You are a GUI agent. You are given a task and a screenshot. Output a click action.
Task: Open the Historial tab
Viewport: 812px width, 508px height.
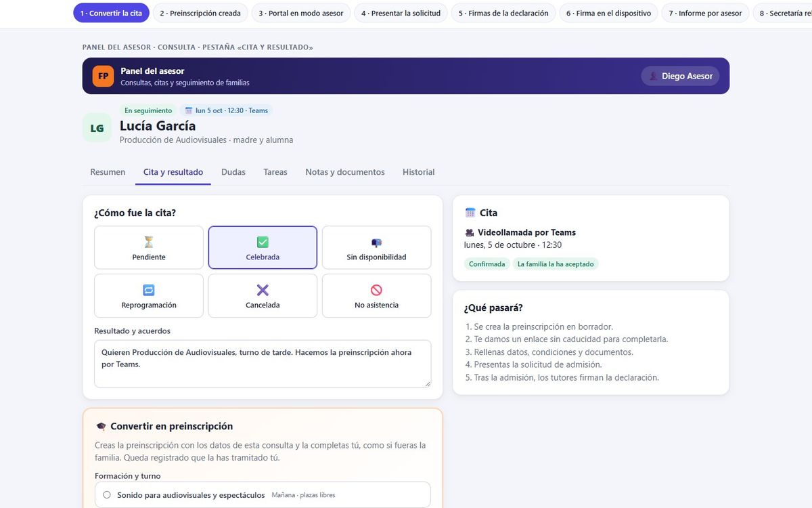(419, 172)
